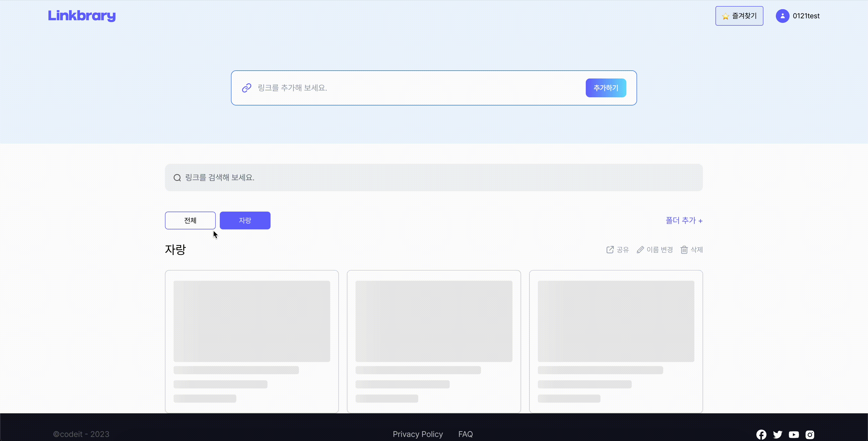Click the 자랑 folder heading

[x=175, y=249]
